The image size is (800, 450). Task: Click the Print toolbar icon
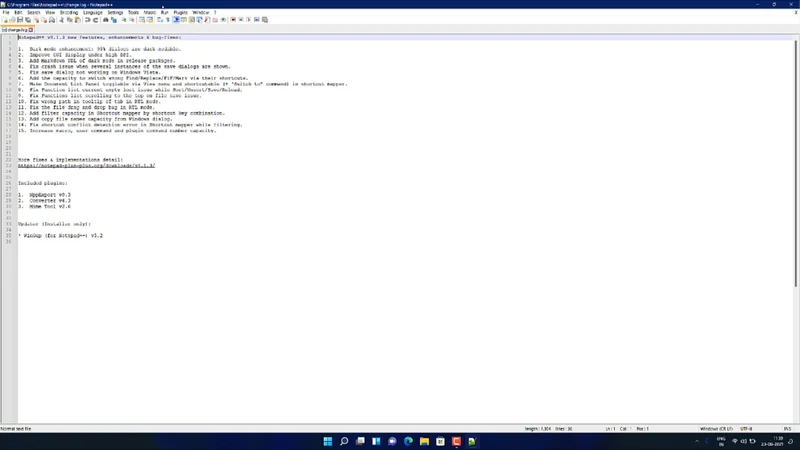pyautogui.click(x=50, y=20)
